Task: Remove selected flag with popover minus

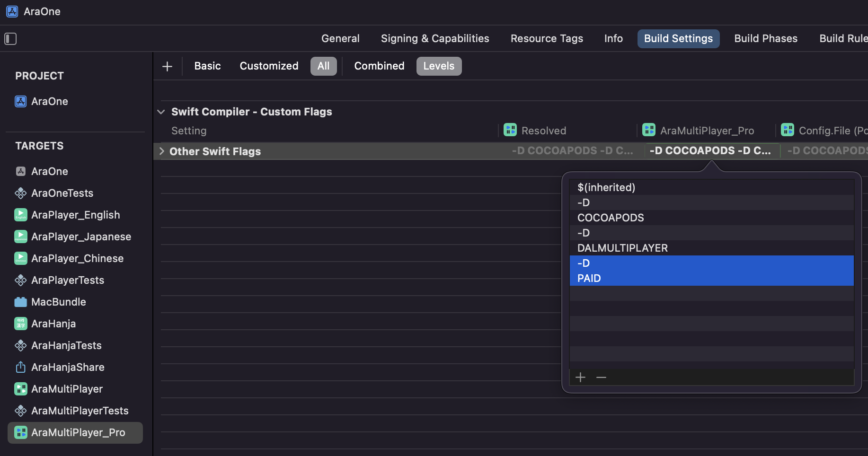Action: [602, 377]
